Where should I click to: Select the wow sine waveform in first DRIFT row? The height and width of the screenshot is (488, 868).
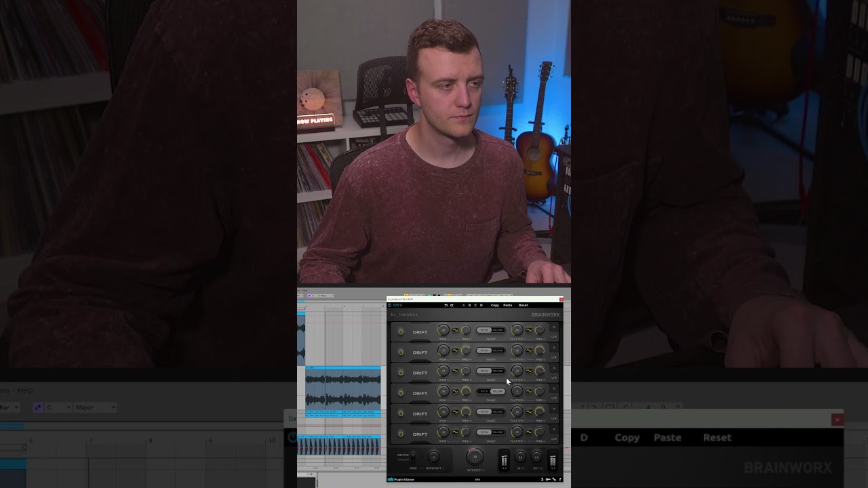(x=455, y=330)
